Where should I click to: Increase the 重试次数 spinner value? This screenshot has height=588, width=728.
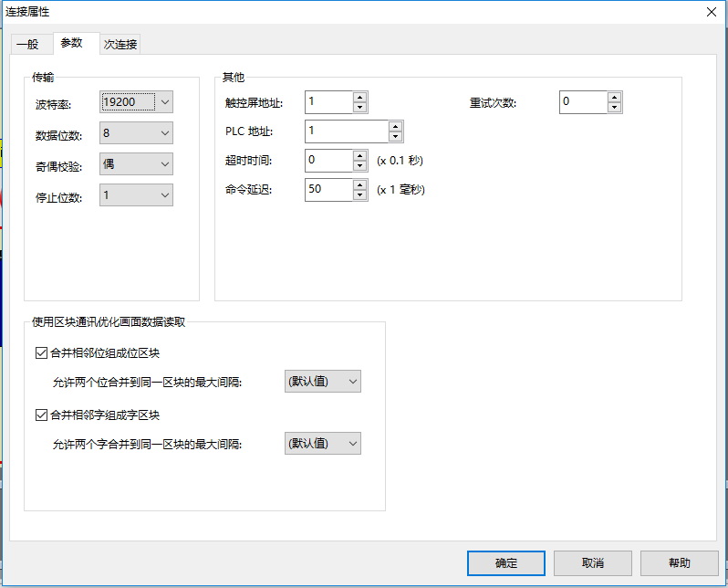(x=614, y=97)
